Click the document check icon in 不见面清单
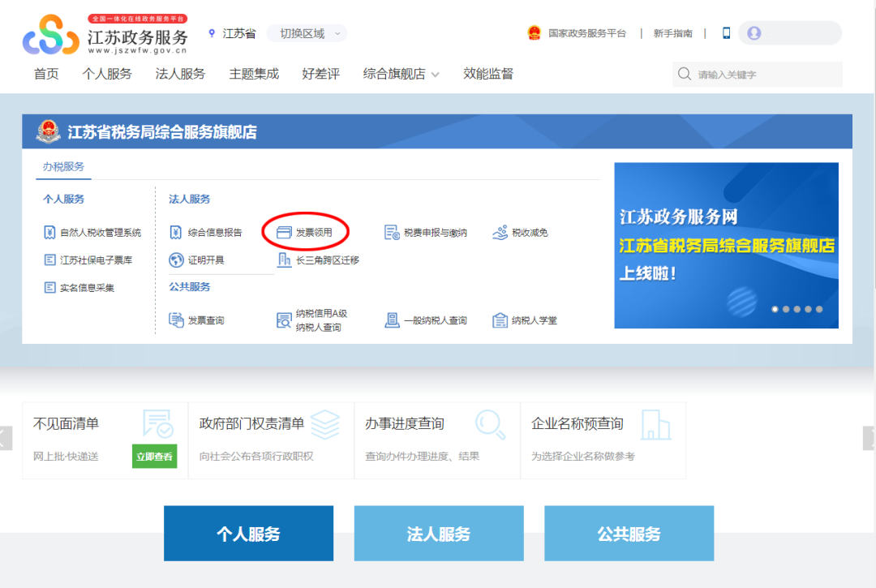The image size is (876, 588). coord(158,424)
